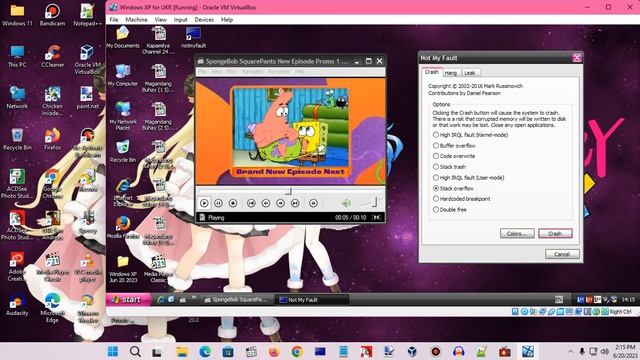Open Oracle VM VirtualBox desktop shortcut
640x360 pixels.
coord(87,60)
